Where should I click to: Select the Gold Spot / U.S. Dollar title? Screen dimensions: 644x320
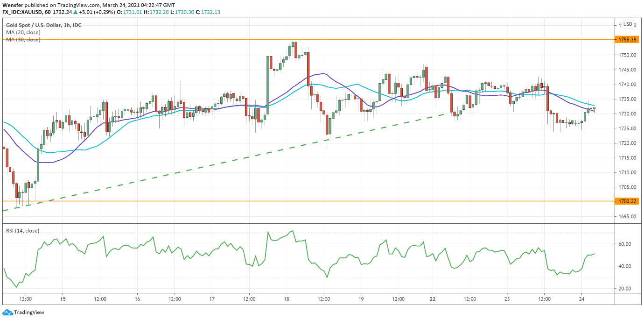[44, 25]
